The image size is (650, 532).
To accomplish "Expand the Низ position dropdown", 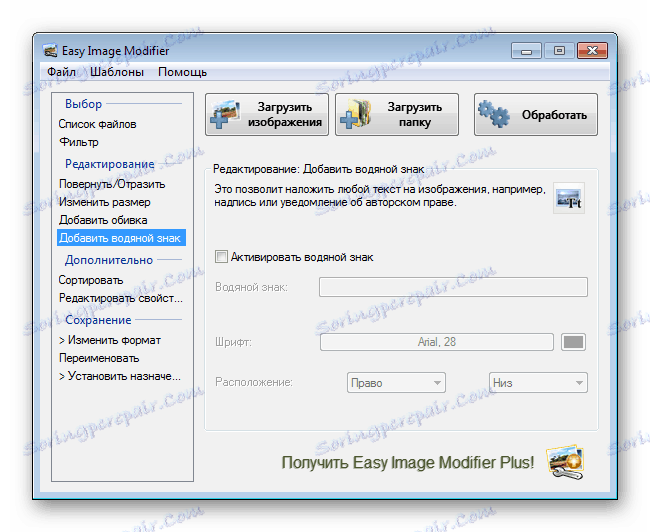I will (538, 383).
